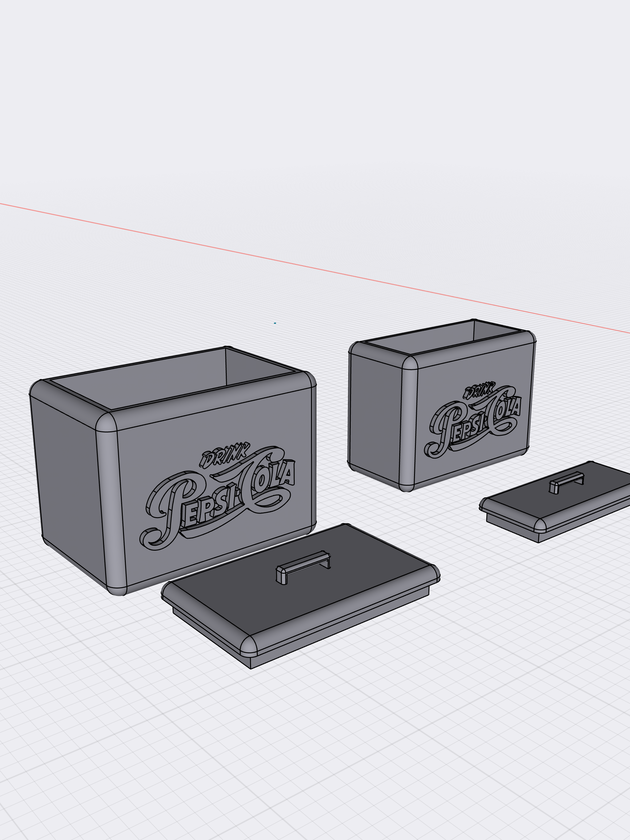Select the larger cooler box body
This screenshot has height=840, width=630.
point(173,471)
